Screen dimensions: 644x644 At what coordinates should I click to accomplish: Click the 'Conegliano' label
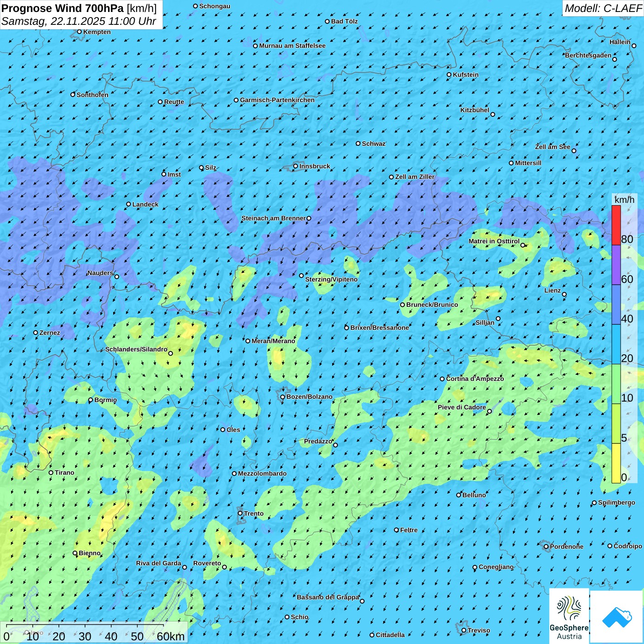tap(496, 567)
